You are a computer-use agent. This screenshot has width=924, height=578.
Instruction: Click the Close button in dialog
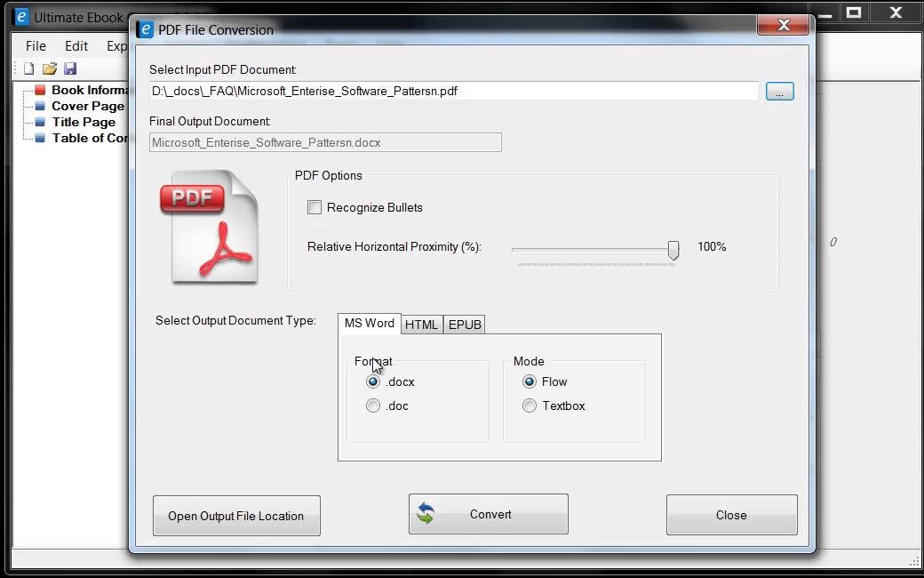point(731,515)
